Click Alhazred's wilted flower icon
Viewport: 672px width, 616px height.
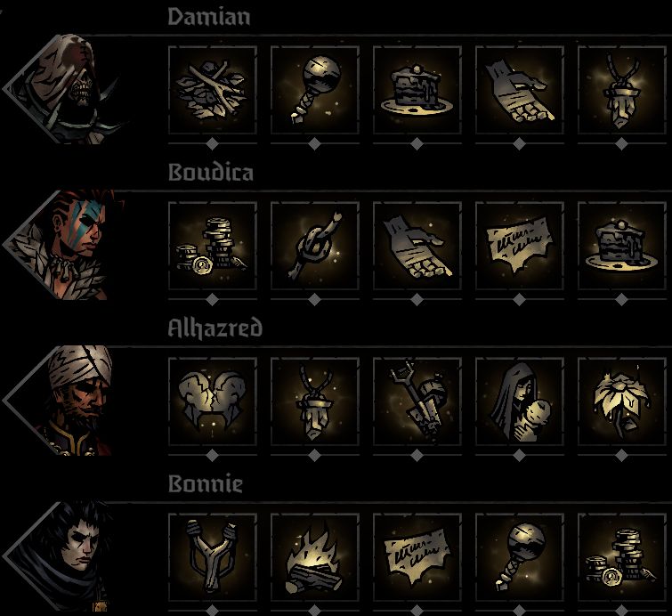pos(622,401)
